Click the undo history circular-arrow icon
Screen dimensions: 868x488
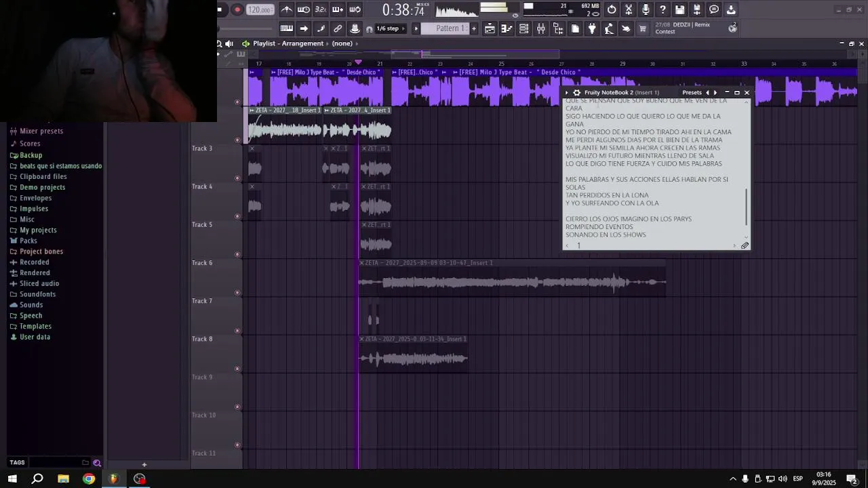pos(612,9)
